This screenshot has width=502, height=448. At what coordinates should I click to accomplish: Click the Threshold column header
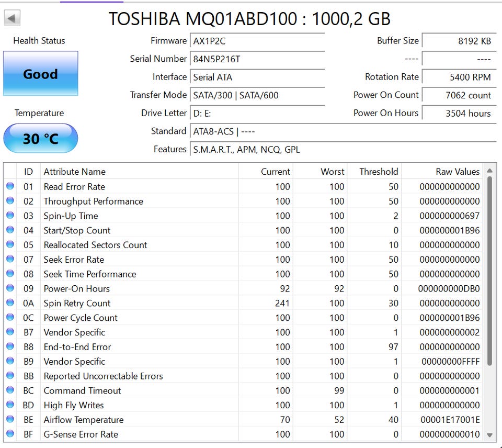pos(379,172)
